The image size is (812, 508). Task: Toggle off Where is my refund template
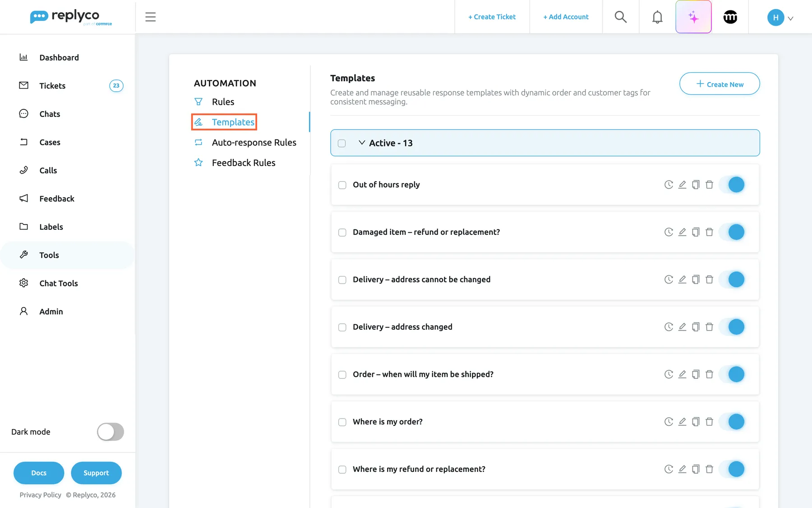[x=732, y=469]
